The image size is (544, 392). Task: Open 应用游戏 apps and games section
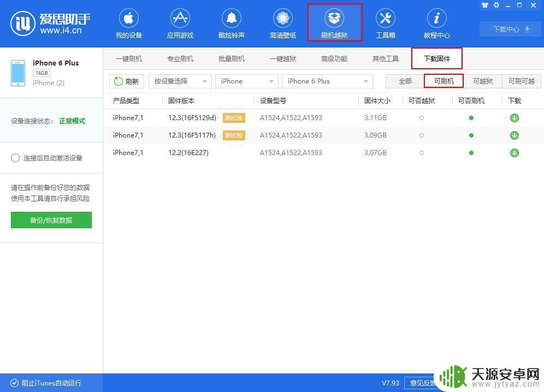point(180,23)
